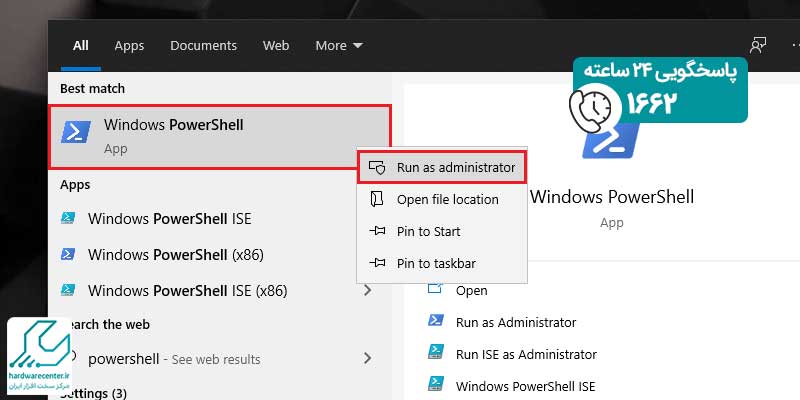Expand arrow next to PowerShell ISE (x86)
The image size is (800, 400).
point(367,291)
